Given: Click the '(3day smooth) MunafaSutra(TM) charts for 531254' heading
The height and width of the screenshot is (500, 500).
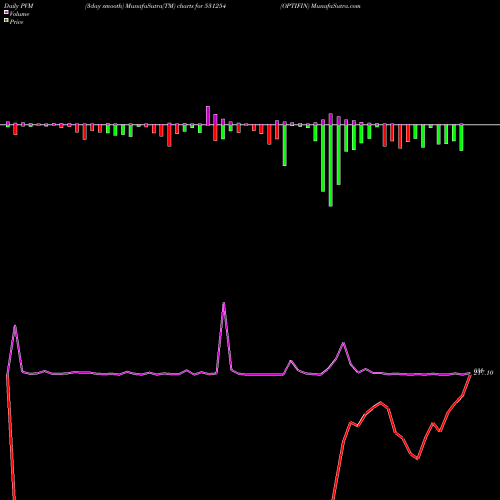Looking at the screenshot, I should coord(156,6).
